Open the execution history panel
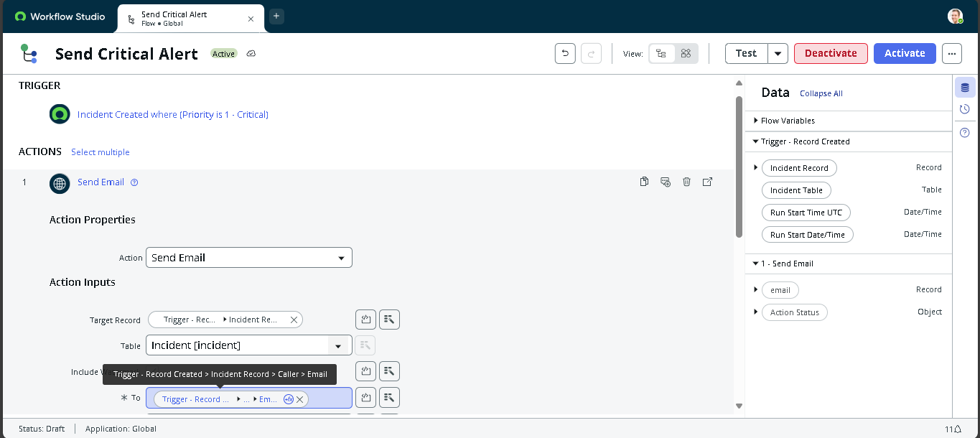This screenshot has height=438, width=980. coord(965,108)
